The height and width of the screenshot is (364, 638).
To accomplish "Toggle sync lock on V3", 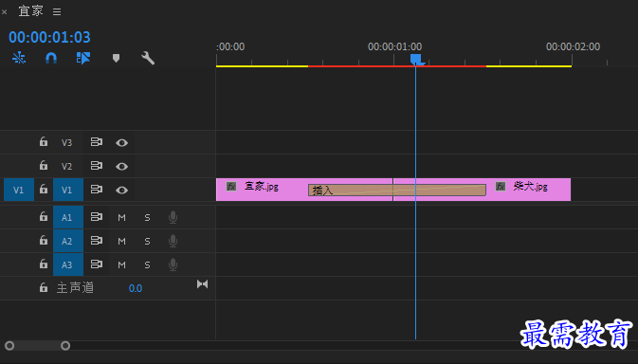I will (x=97, y=142).
